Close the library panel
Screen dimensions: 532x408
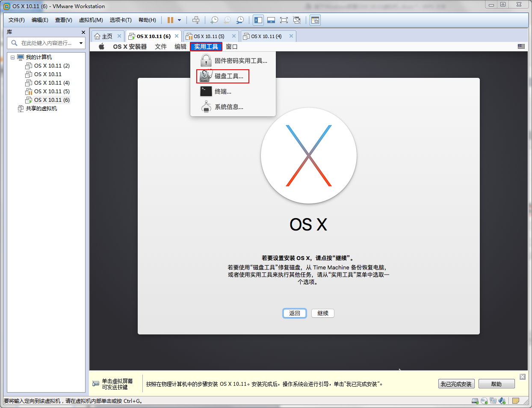point(83,33)
